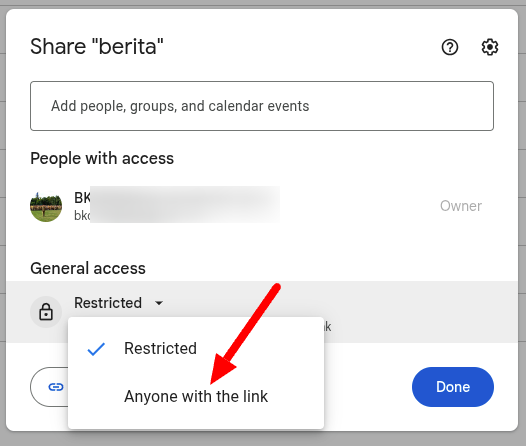Click the copy link chain icon
The image size is (526, 446).
[x=56, y=387]
